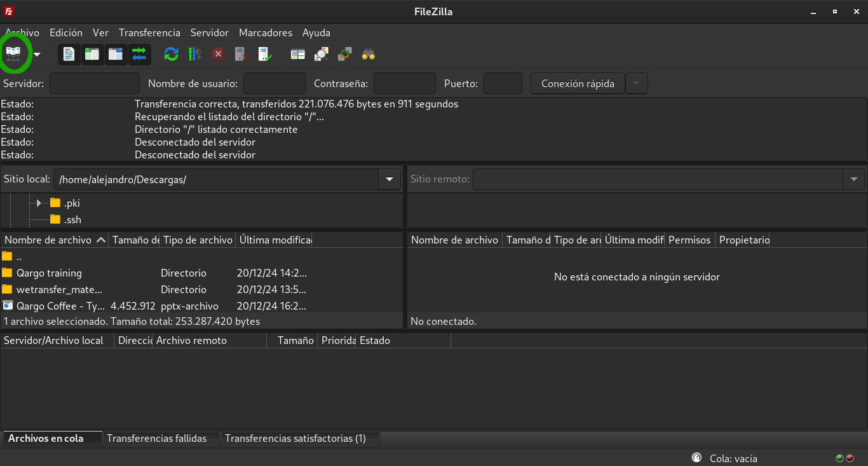Click the Conexión rápida button
Image resolution: width=868 pixels, height=466 pixels.
coord(578,83)
